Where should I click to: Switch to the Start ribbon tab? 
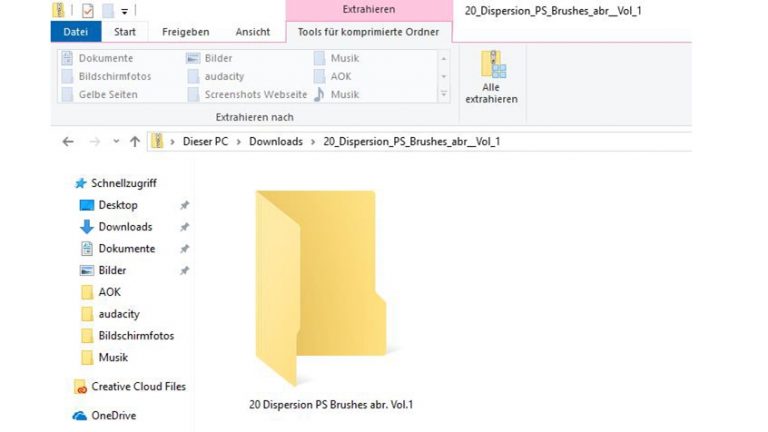(125, 32)
